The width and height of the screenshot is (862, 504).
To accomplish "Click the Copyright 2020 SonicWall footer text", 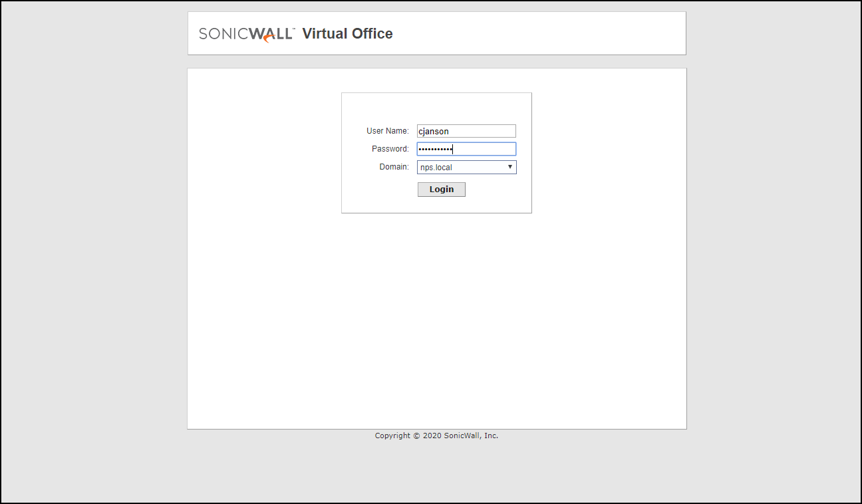I will [436, 436].
